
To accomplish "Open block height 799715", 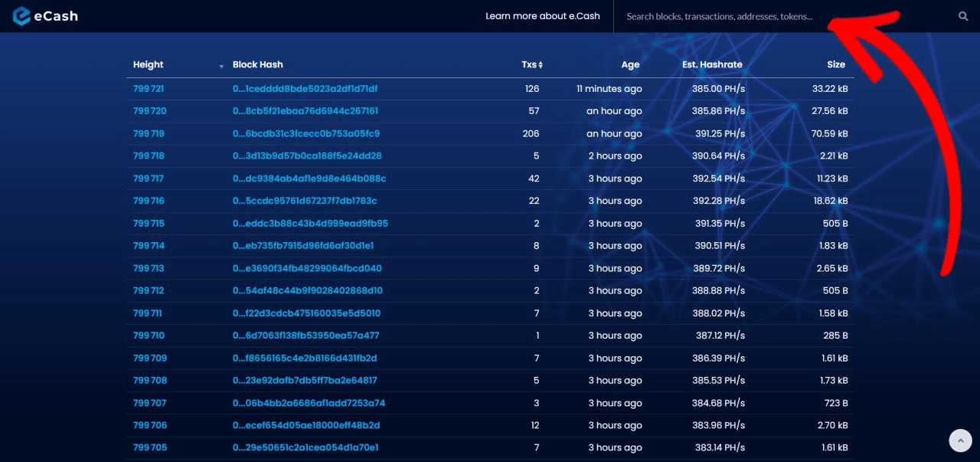I will click(149, 224).
